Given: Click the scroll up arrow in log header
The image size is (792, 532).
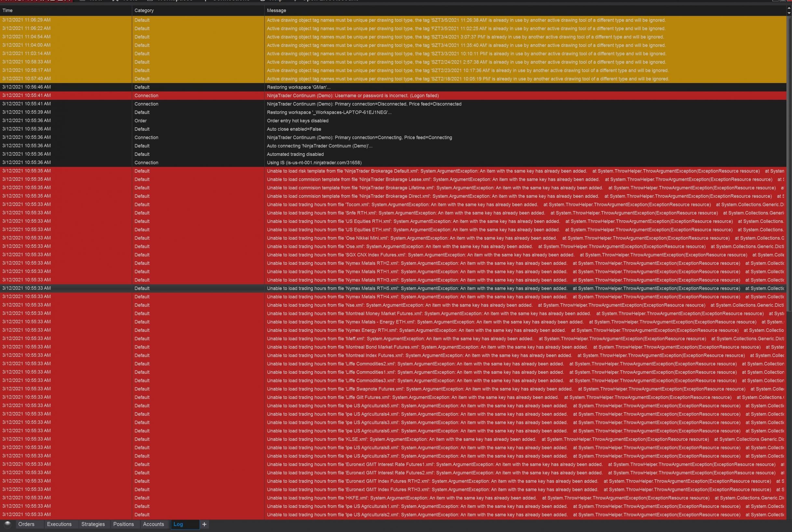Looking at the screenshot, I should click(x=789, y=8).
